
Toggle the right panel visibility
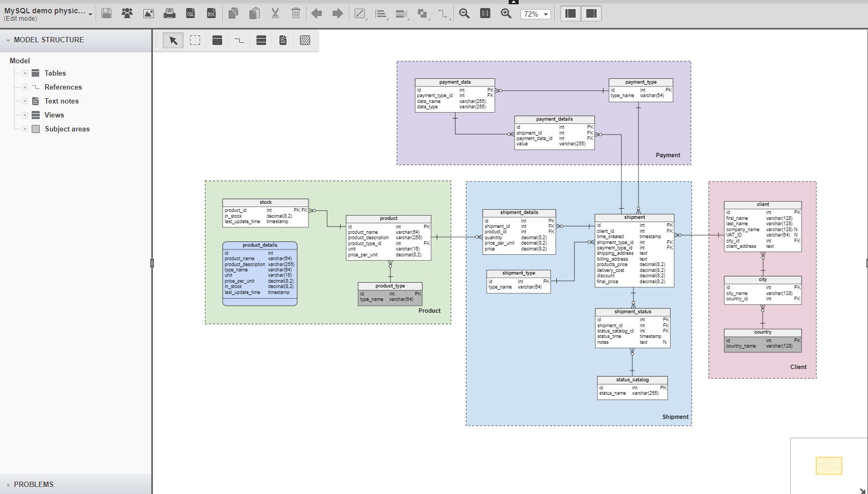click(x=591, y=13)
